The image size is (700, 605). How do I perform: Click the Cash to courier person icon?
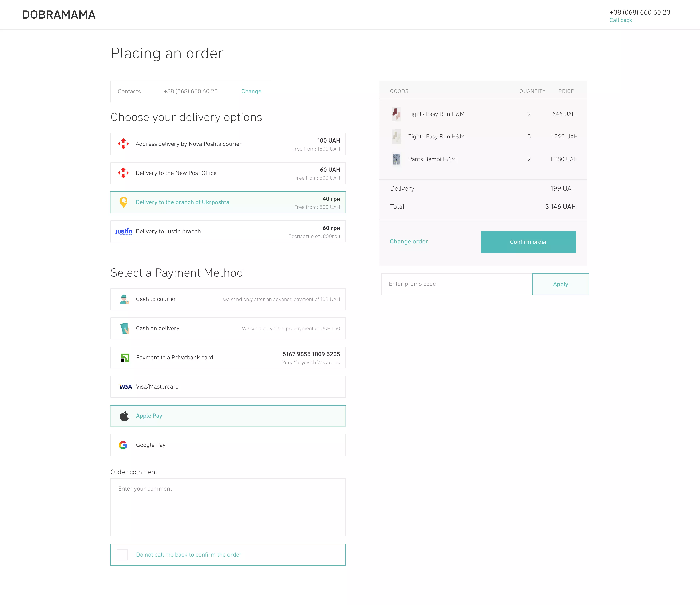click(124, 299)
